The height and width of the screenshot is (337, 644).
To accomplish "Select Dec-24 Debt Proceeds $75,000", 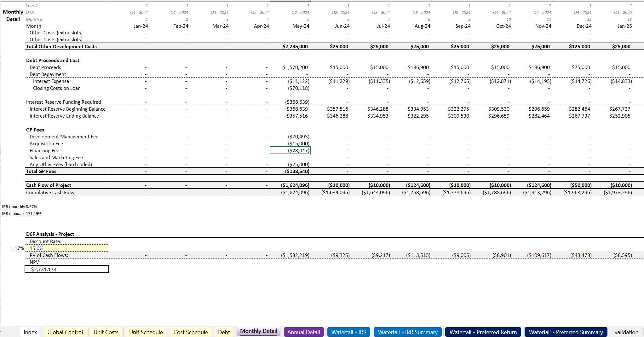I will tap(581, 67).
